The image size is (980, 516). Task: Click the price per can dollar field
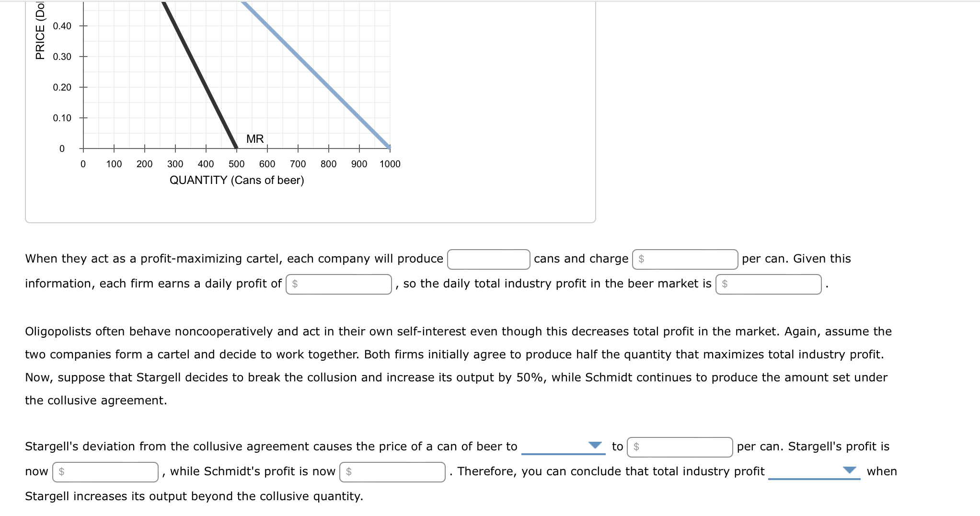pos(686,259)
